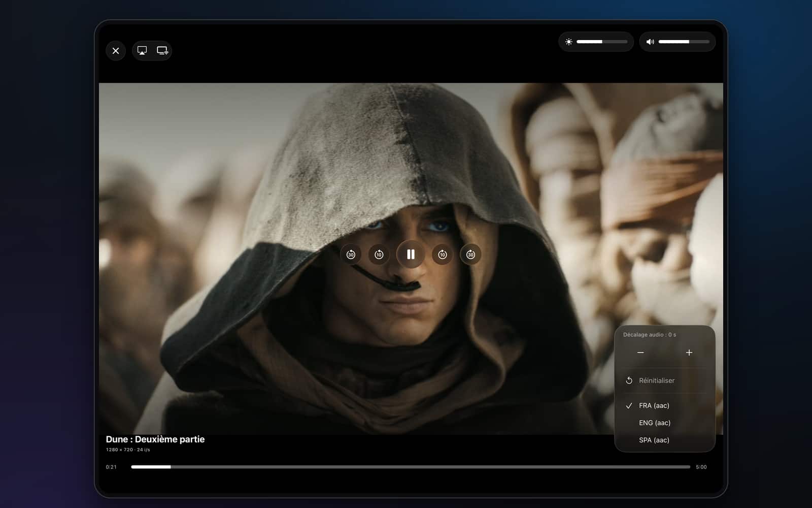Image resolution: width=812 pixels, height=508 pixels.
Task: Skip forward 30 seconds
Action: tap(470, 255)
